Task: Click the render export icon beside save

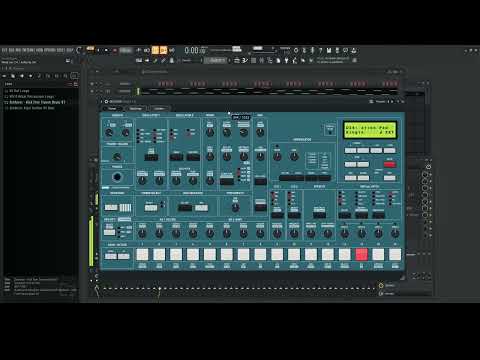Action: click(x=337, y=50)
